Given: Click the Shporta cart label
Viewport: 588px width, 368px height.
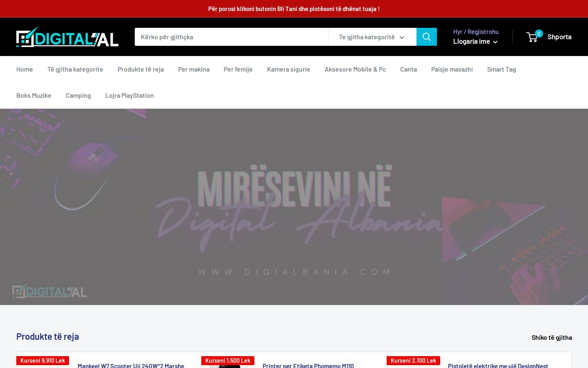Looking at the screenshot, I should 559,37.
